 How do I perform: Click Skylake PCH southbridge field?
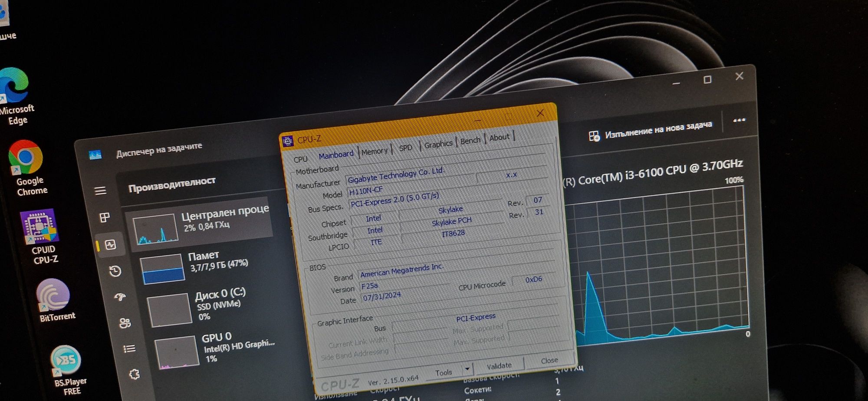(x=451, y=222)
